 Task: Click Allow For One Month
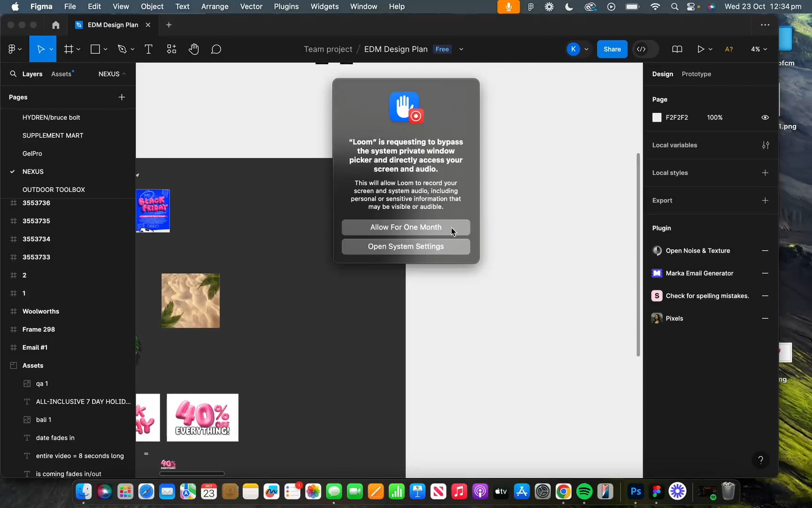[406, 227]
